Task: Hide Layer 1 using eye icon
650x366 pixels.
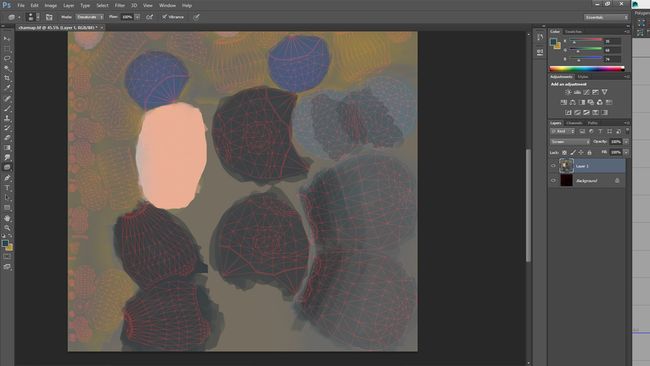Action: coord(553,166)
